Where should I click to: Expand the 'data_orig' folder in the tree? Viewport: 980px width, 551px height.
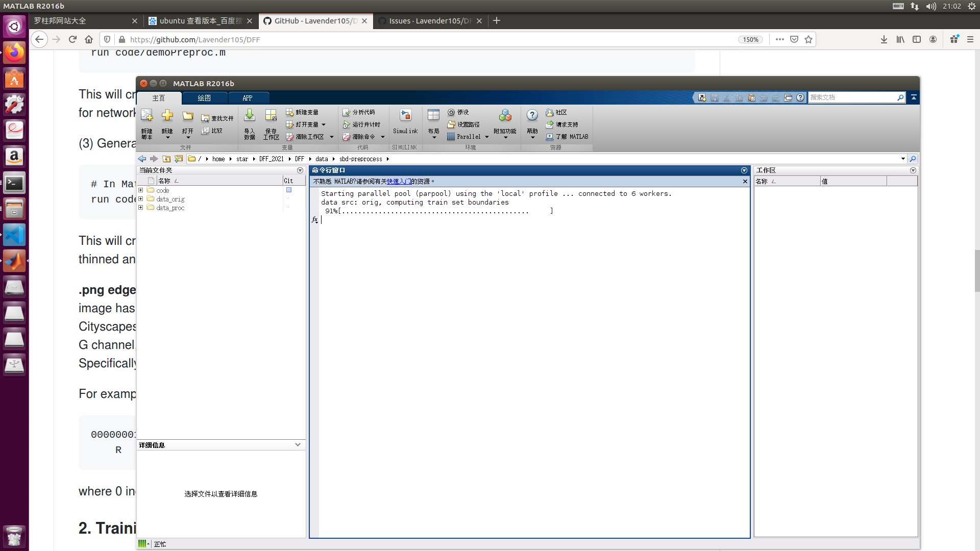tap(141, 199)
